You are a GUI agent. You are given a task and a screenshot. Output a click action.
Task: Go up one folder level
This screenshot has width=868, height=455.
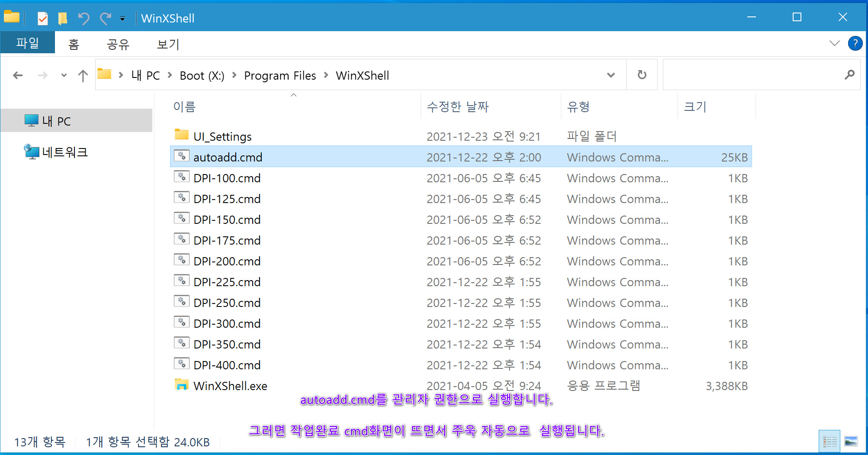click(x=83, y=76)
